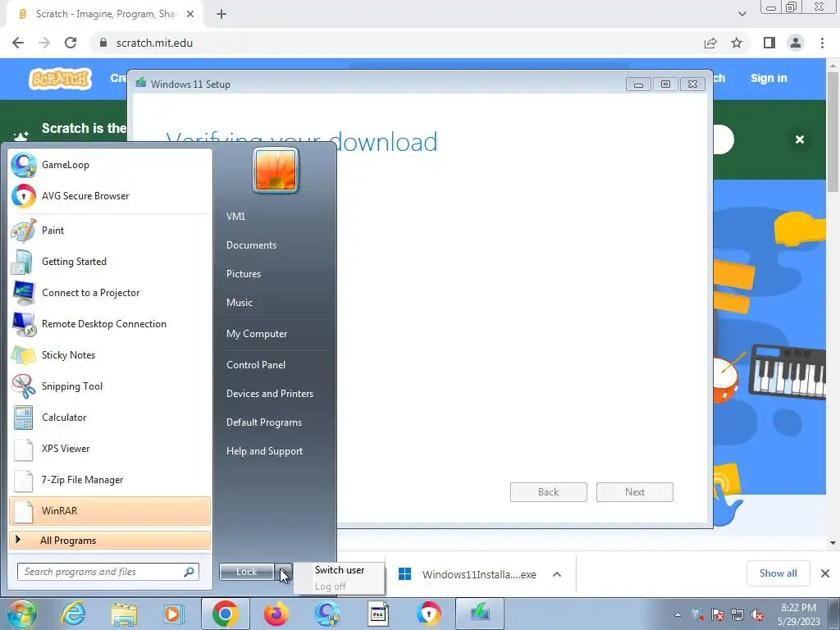840x630 pixels.
Task: Open XPS Viewer
Action: pyautogui.click(x=110, y=449)
